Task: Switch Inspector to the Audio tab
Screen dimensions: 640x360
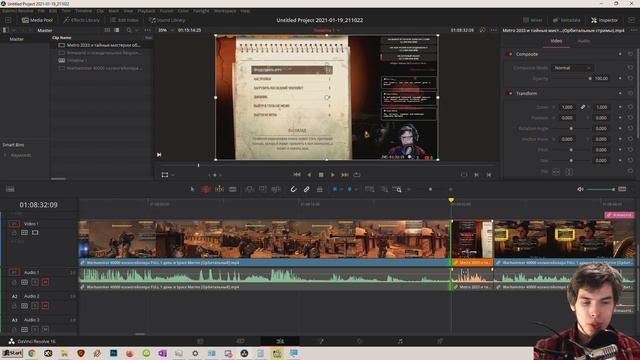Action: (584, 41)
